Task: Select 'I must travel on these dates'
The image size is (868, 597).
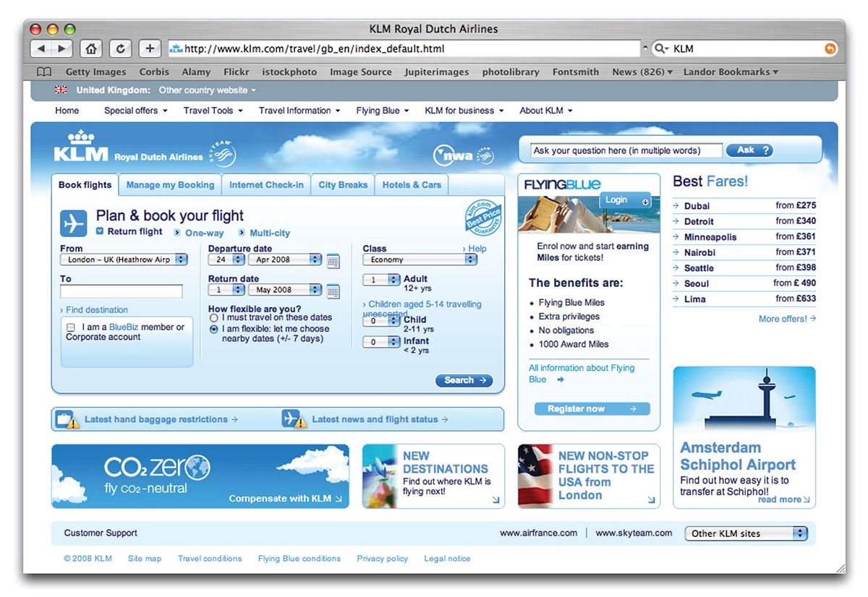Action: pyautogui.click(x=214, y=318)
